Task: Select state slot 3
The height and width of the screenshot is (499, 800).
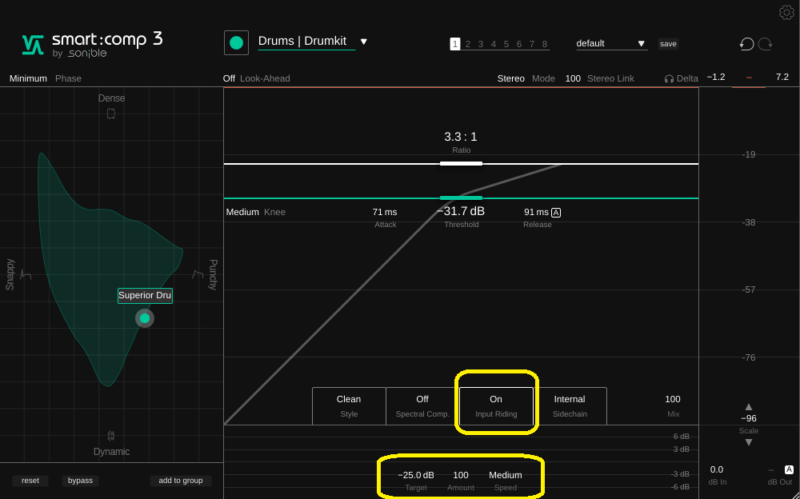Action: (480, 44)
